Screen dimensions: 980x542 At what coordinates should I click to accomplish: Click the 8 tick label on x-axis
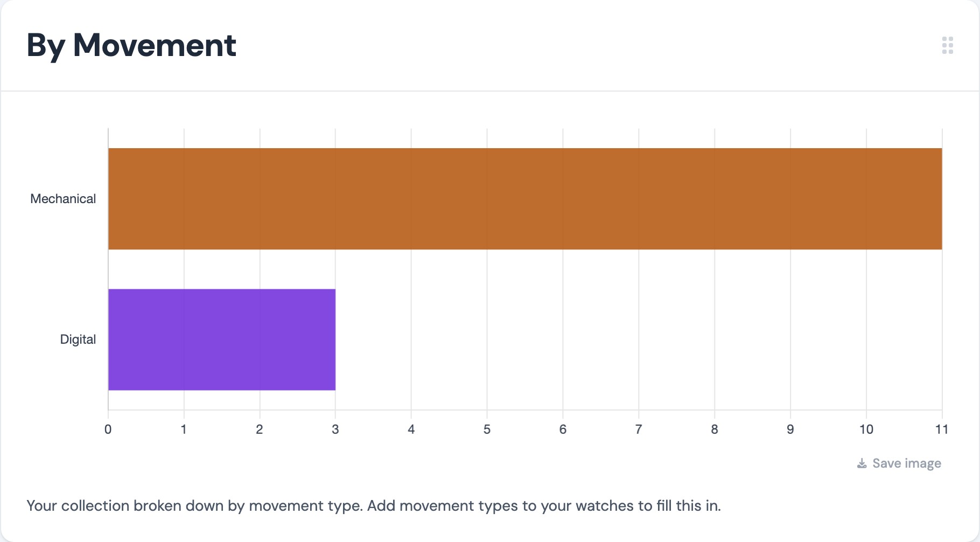715,429
